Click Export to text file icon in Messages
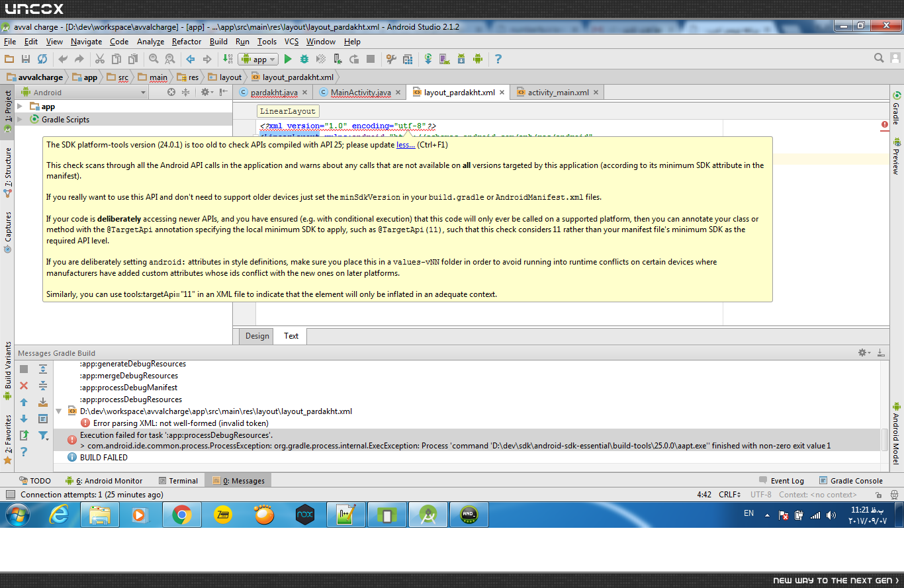Screen dimensions: 904x588 [24, 435]
